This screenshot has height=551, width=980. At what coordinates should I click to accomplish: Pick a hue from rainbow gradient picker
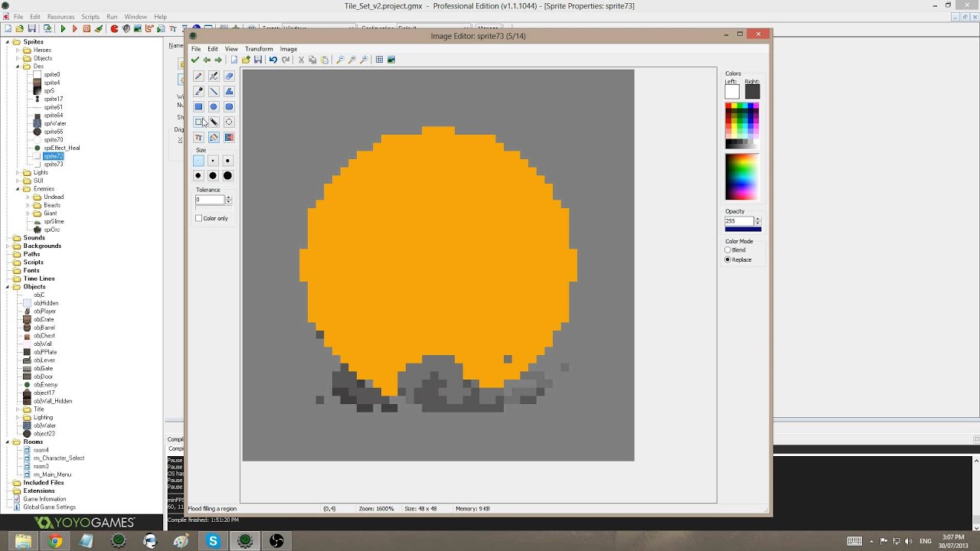tap(742, 177)
